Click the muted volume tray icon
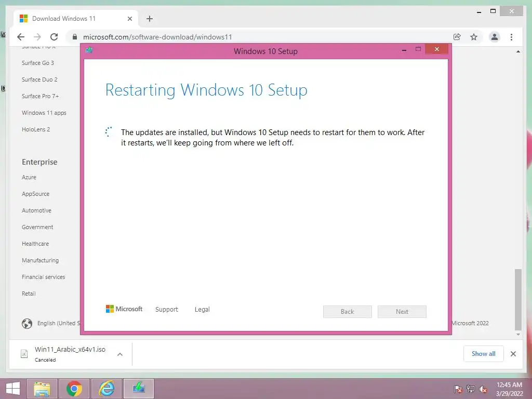The width and height of the screenshot is (532, 399). (x=483, y=389)
